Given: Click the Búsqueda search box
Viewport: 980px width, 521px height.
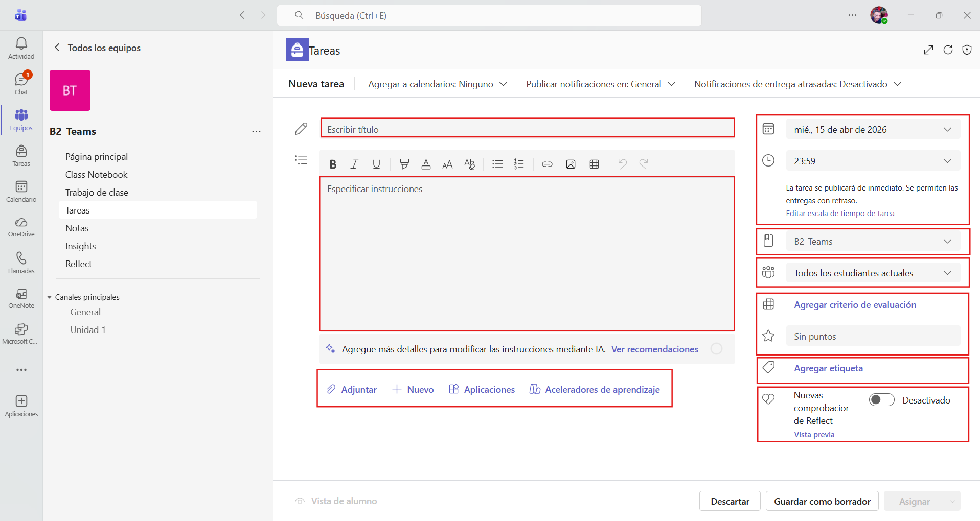Looking at the screenshot, I should point(489,15).
